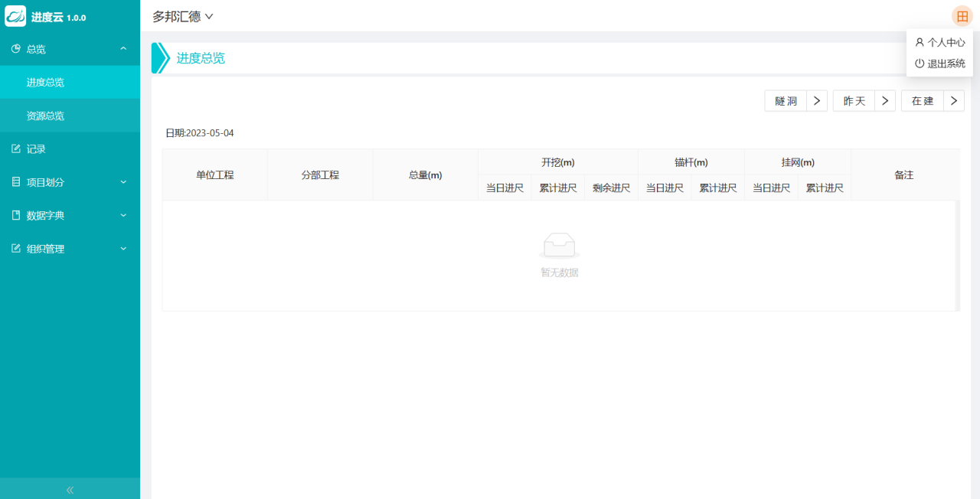The width and height of the screenshot is (980, 499).
Task: Select 资源总览 in the sidebar
Action: point(45,116)
